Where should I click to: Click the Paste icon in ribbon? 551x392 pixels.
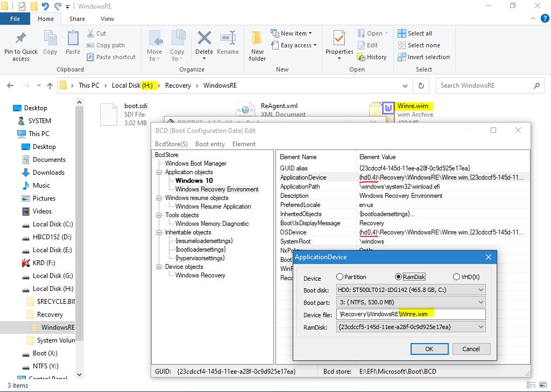(x=73, y=40)
